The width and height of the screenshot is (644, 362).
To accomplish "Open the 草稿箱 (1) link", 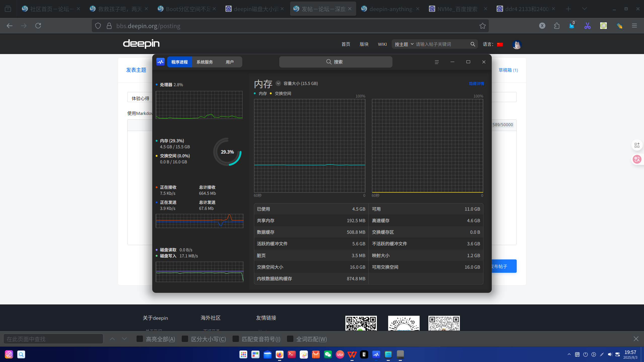I will click(x=508, y=70).
